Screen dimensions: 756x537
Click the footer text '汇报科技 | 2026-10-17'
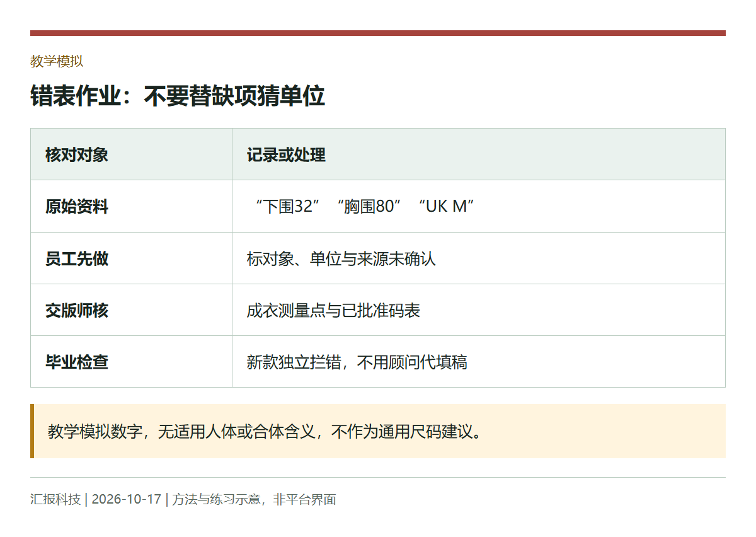point(96,500)
